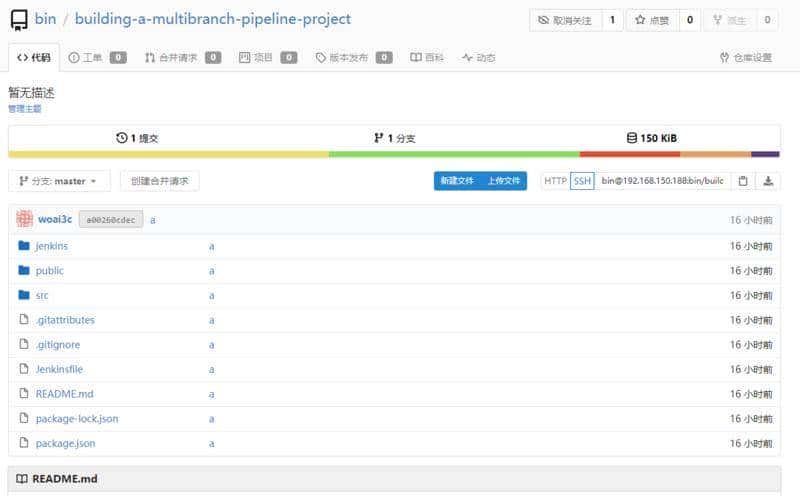Image resolution: width=800 pixels, height=496 pixels.
Task: Open the star count 0
Action: pyautogui.click(x=690, y=20)
